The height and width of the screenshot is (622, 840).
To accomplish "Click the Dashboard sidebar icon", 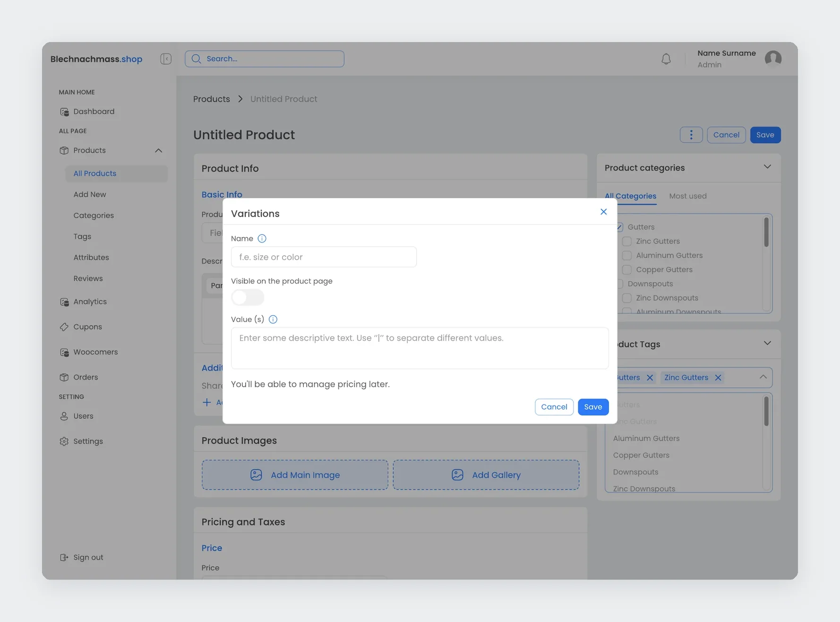I will click(x=64, y=112).
